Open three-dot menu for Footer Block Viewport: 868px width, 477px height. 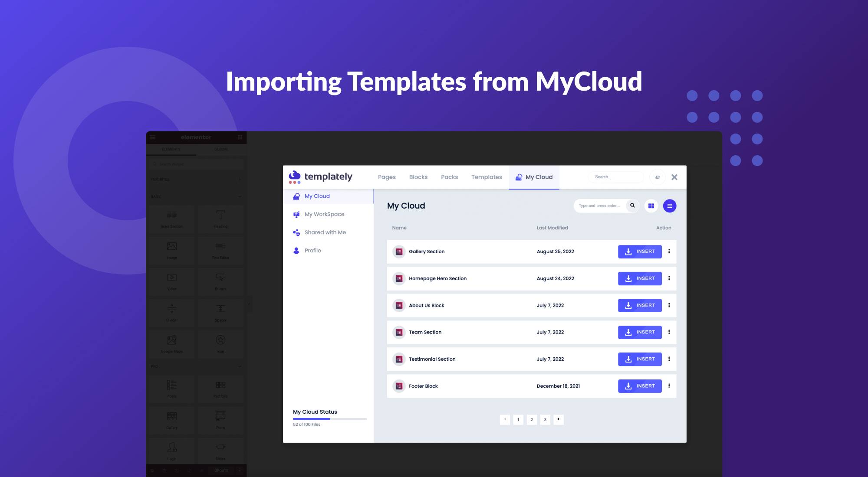pyautogui.click(x=669, y=386)
